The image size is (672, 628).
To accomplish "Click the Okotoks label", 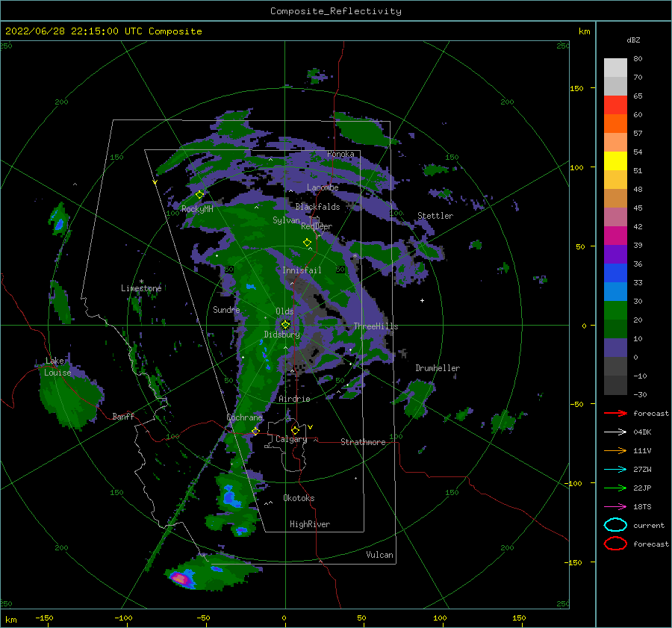I will coord(299,498).
